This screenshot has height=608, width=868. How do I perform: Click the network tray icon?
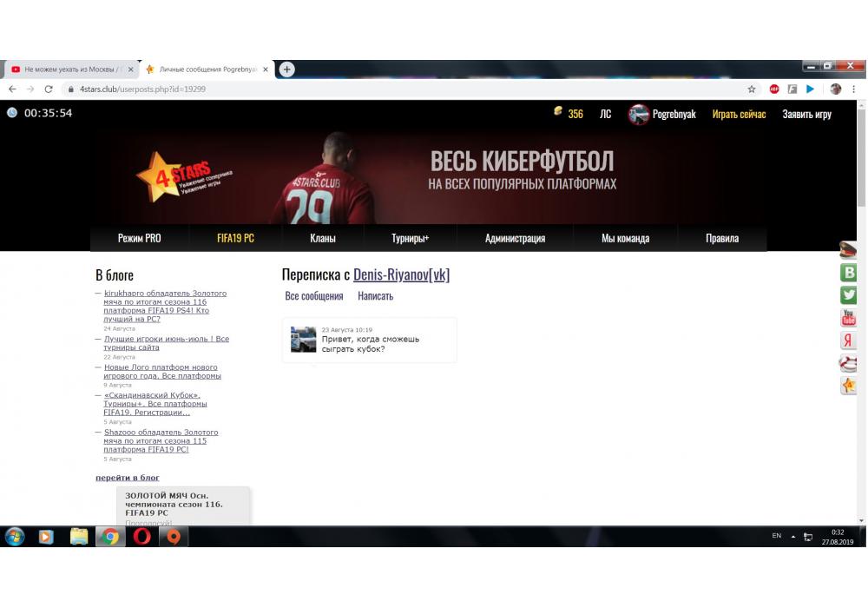(x=808, y=537)
